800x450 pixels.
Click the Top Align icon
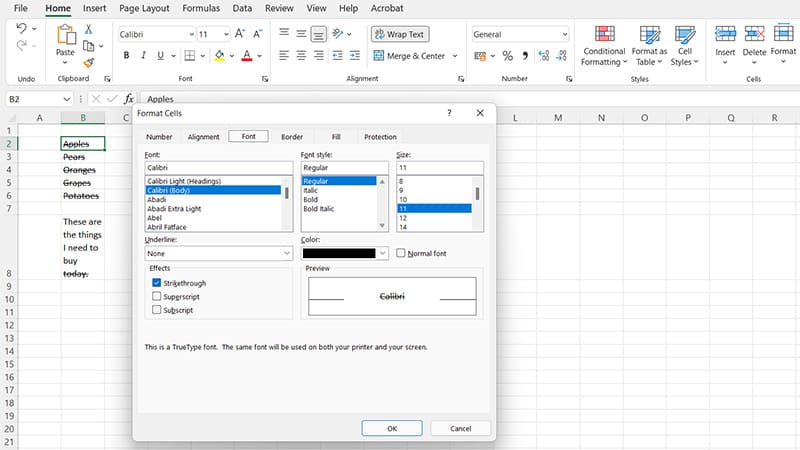(284, 34)
